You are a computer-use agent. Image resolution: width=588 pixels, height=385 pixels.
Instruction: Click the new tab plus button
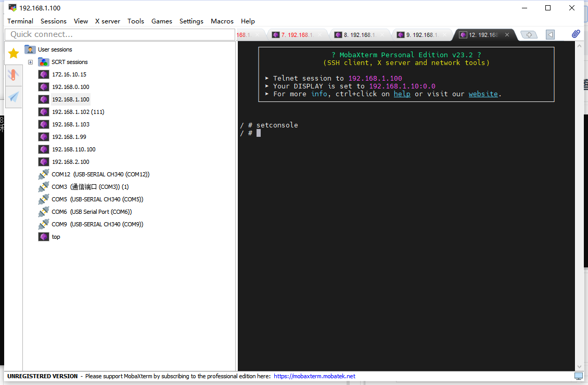click(529, 35)
